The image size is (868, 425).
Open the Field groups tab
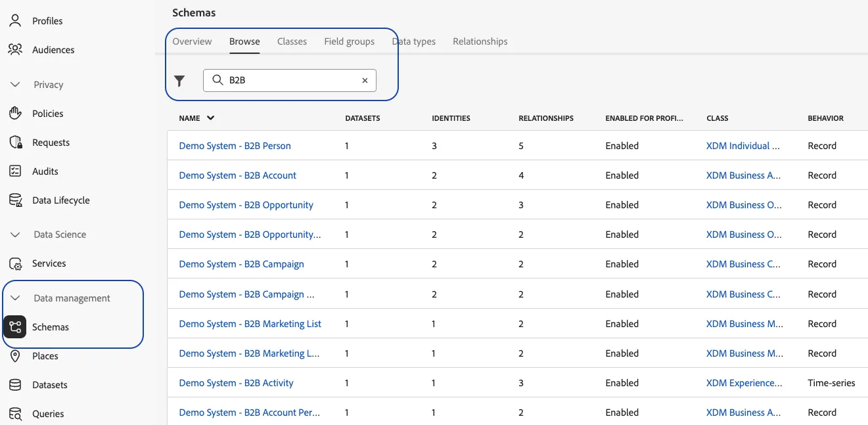tap(349, 41)
